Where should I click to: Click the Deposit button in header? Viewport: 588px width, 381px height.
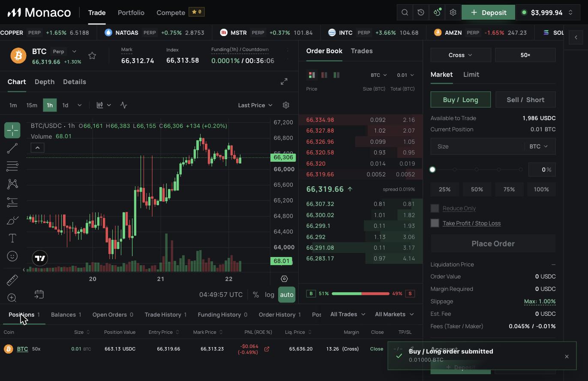tap(488, 12)
